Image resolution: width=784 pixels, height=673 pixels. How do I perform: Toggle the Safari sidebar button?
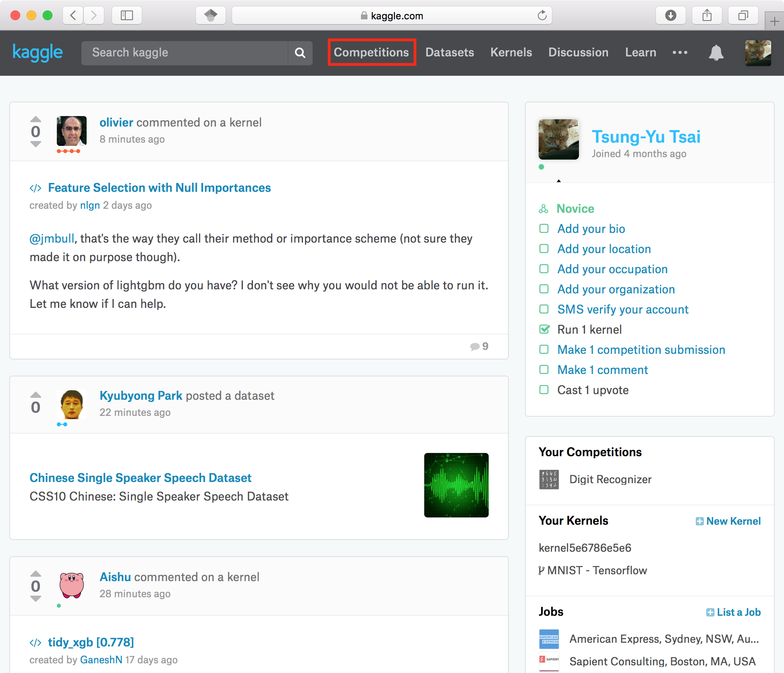click(127, 16)
